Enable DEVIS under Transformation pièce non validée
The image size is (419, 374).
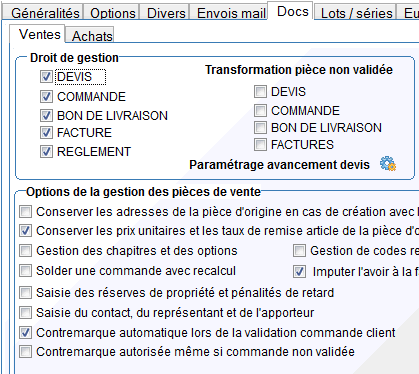pyautogui.click(x=260, y=91)
